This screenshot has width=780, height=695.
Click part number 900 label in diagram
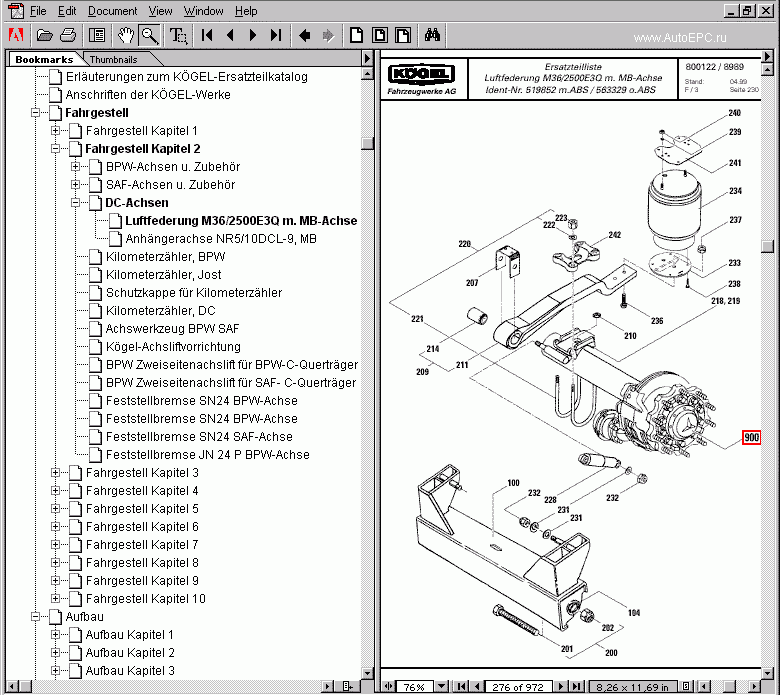pyautogui.click(x=751, y=437)
